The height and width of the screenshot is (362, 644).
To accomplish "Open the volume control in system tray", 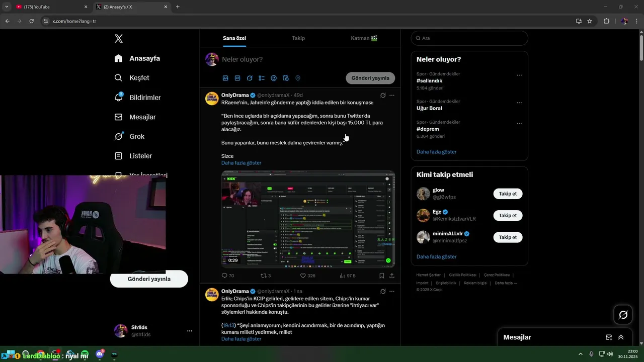I will (x=610, y=354).
